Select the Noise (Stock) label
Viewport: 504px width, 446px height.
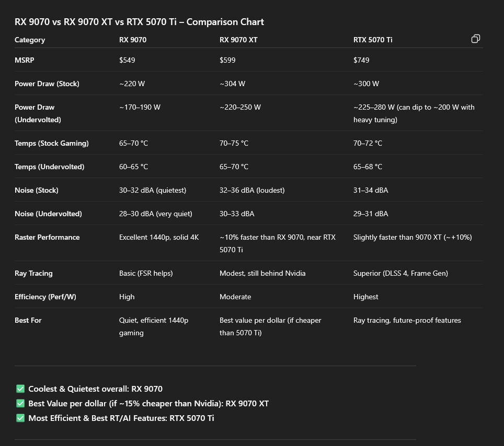coord(37,191)
